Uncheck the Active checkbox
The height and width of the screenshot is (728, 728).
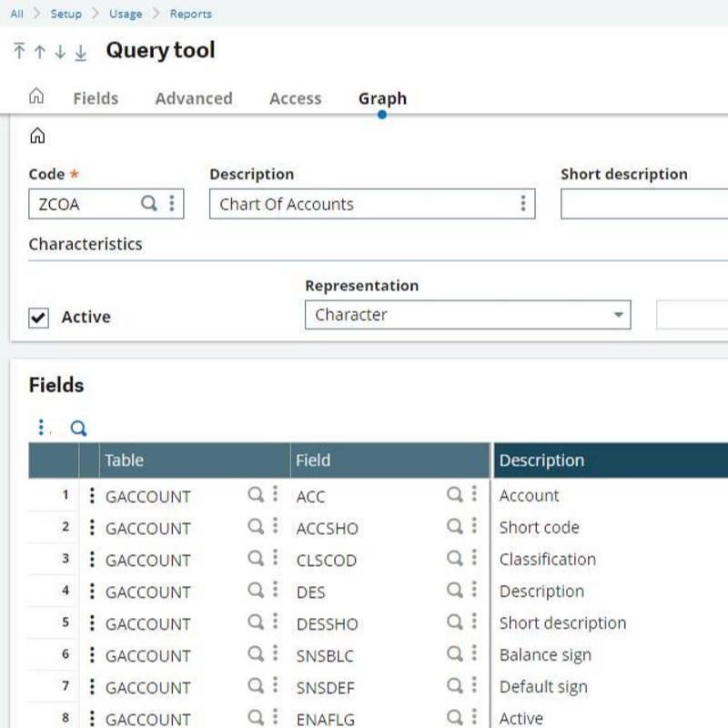(37, 317)
